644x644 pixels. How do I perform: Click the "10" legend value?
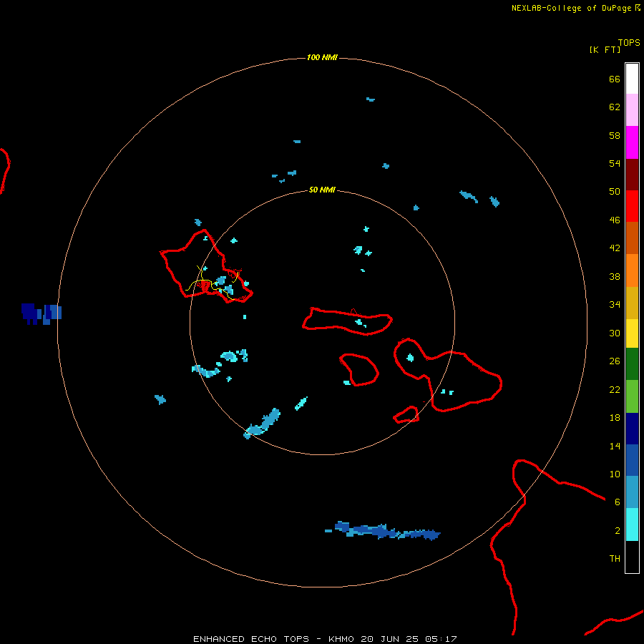pyautogui.click(x=615, y=474)
